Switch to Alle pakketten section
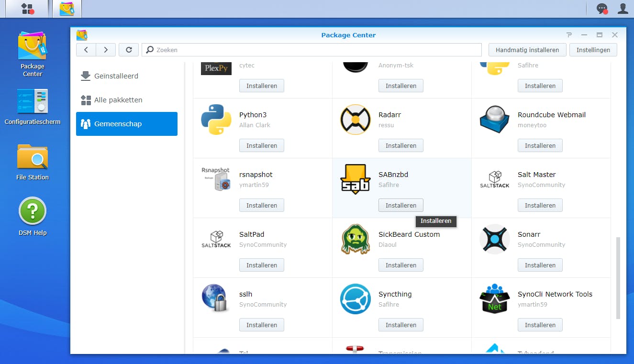This screenshot has height=364, width=634. click(127, 100)
